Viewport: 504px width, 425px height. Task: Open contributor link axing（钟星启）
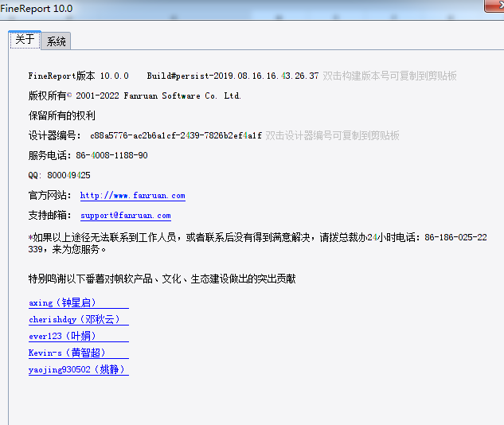[79, 302]
